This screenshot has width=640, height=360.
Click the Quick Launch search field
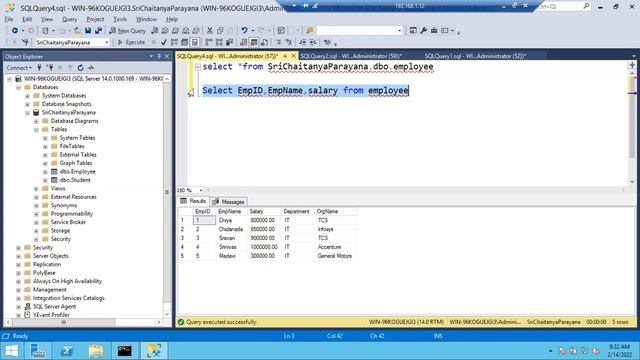coord(564,6)
